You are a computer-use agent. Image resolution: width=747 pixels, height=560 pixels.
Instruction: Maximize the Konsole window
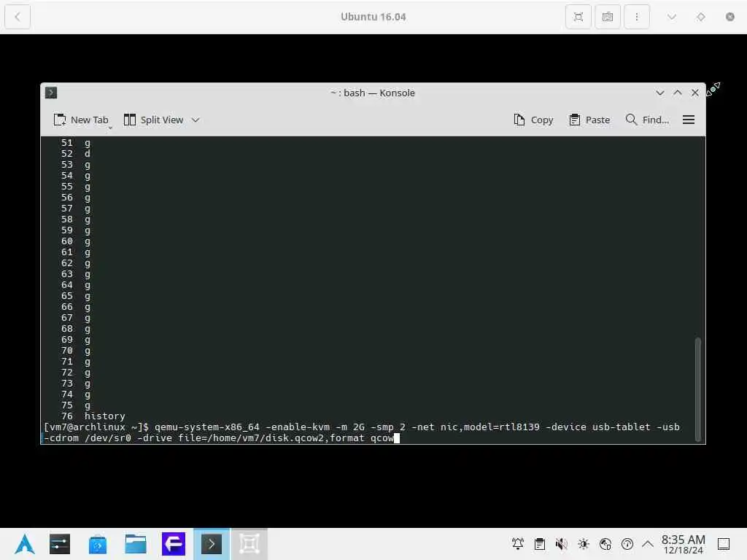tap(678, 93)
